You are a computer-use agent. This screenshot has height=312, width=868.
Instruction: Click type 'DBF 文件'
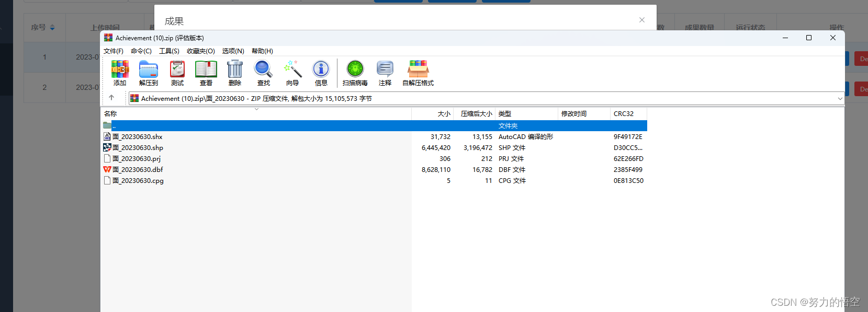pyautogui.click(x=512, y=170)
